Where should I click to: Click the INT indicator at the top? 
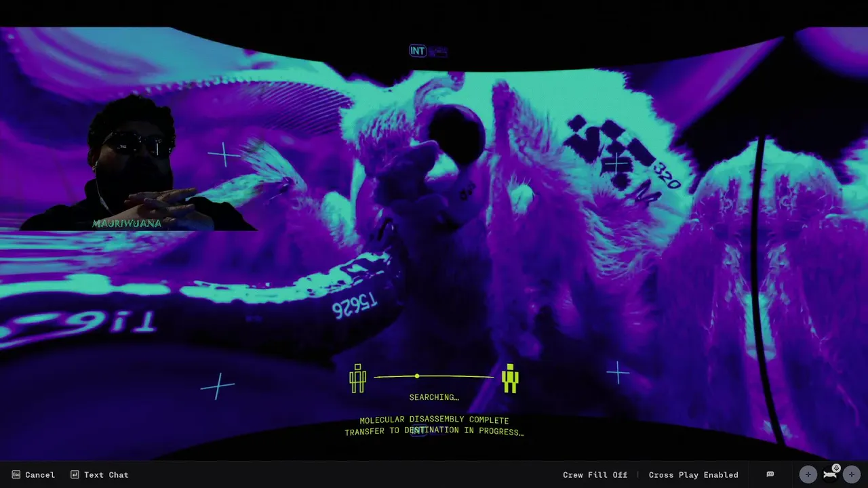418,51
